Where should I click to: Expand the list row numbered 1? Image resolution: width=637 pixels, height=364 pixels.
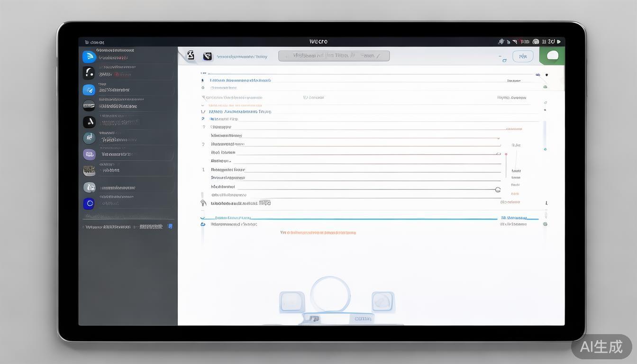pos(203,170)
